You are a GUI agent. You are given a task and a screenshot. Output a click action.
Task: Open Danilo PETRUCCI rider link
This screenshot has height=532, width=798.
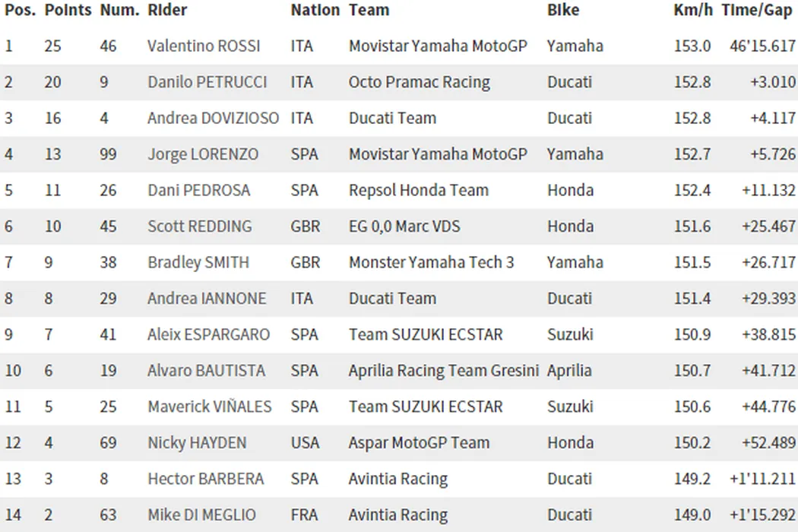point(207,82)
